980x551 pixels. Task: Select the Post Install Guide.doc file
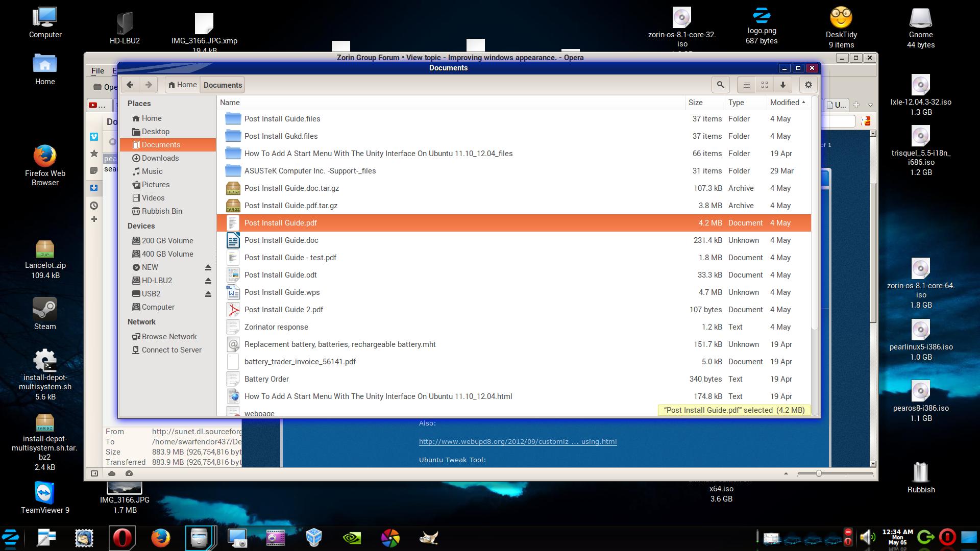tap(281, 240)
